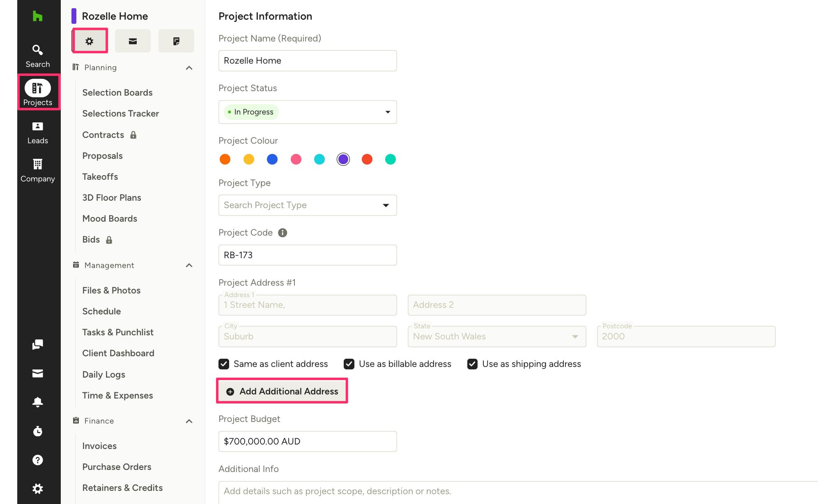Collapse the Planning section

189,68
